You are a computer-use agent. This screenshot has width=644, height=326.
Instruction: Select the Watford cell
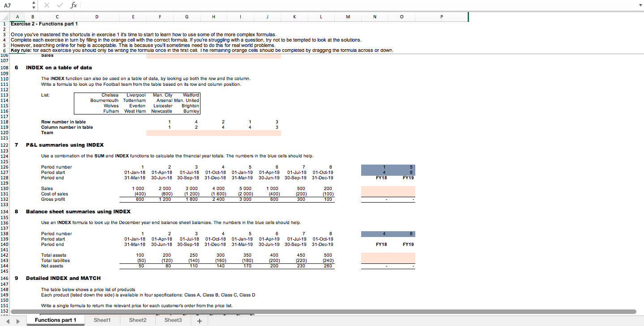click(x=191, y=95)
